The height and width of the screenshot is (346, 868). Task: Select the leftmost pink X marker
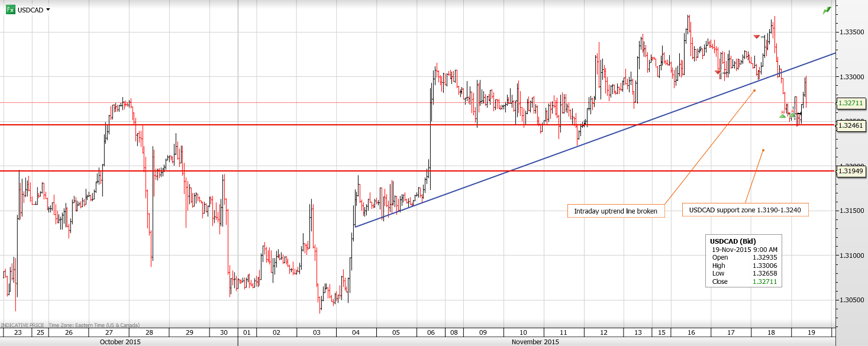[x=783, y=112]
